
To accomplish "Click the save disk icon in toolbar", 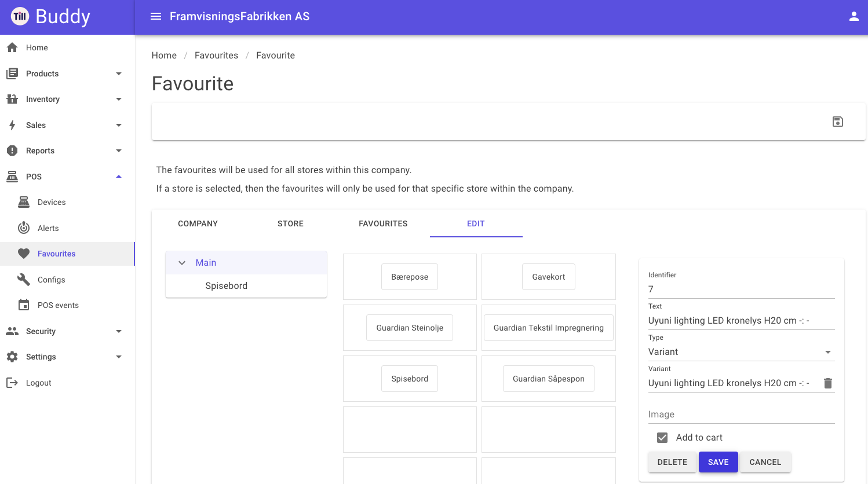I will point(838,122).
